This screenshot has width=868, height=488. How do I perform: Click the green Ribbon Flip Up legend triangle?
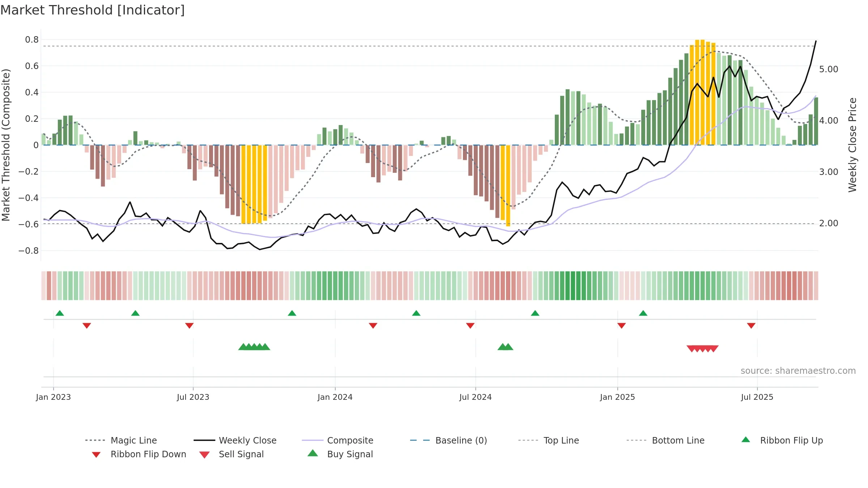(746, 440)
